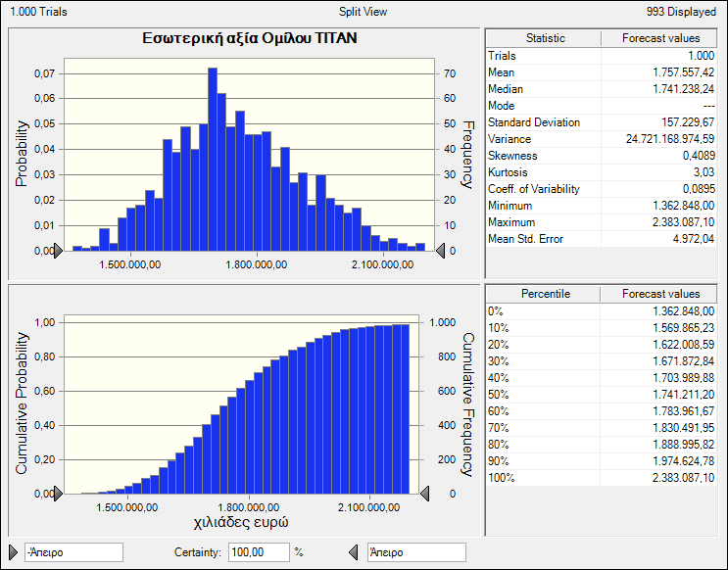The width and height of the screenshot is (728, 570).
Task: Select the 90% percentile value 1.974.624,78
Action: 683,461
